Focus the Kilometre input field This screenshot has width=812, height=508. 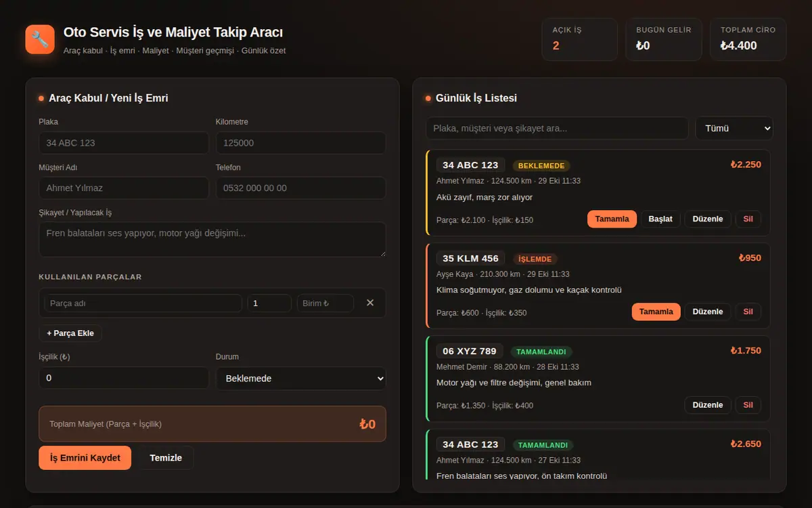point(301,143)
